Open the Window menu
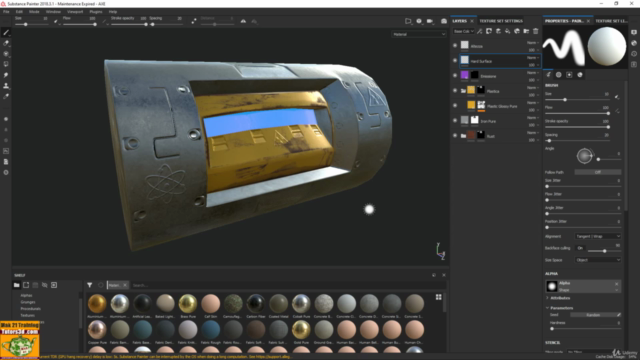 [53, 12]
